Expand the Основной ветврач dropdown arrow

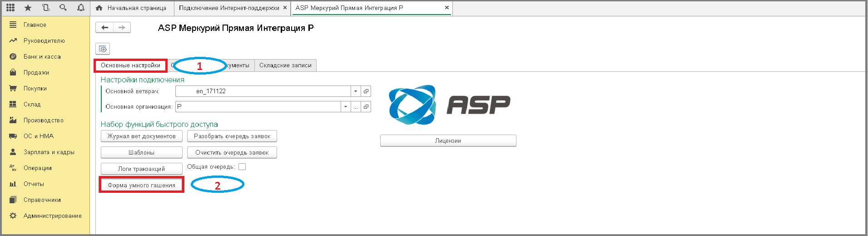pos(356,91)
